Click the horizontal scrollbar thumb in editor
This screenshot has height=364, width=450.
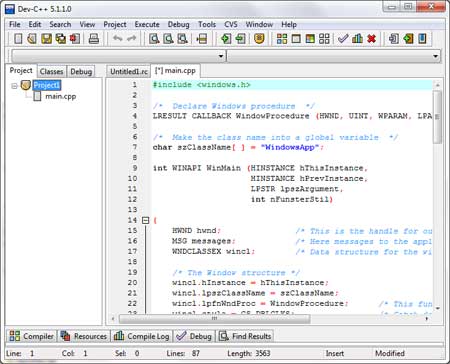[215, 319]
